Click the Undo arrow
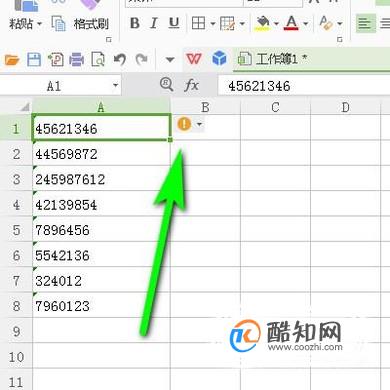The image size is (390, 390). (x=120, y=60)
